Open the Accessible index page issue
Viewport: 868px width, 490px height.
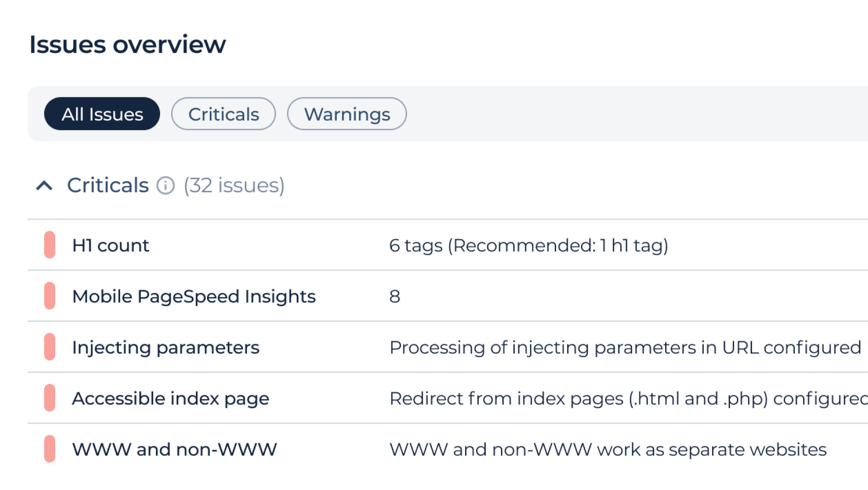(448, 398)
